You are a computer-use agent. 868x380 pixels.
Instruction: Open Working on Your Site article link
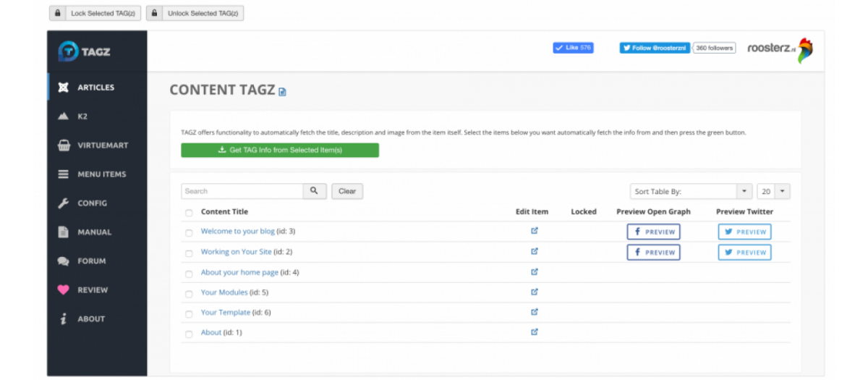237,252
